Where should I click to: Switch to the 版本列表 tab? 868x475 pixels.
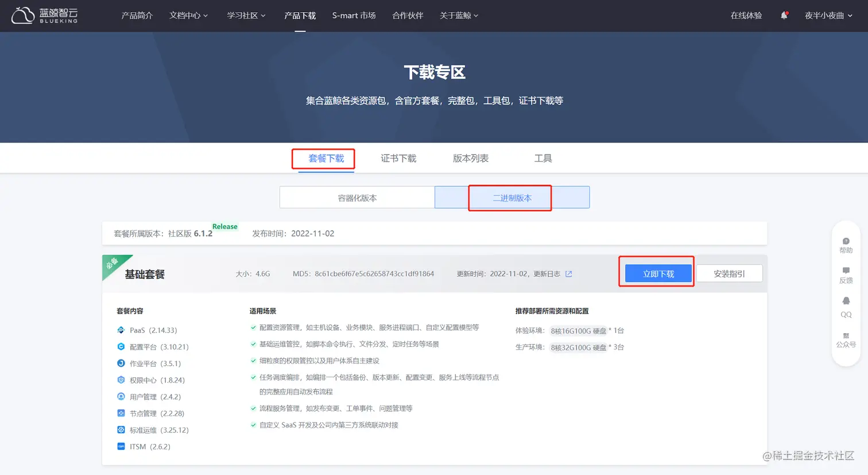(471, 159)
